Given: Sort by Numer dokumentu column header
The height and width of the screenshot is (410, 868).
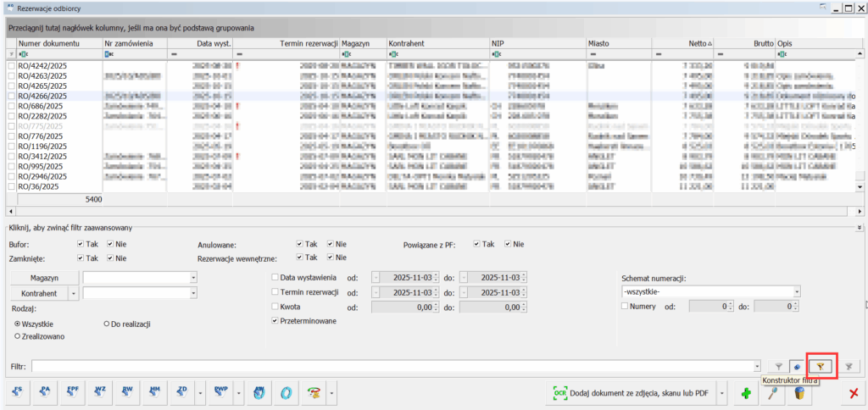Looking at the screenshot, I should pyautogui.click(x=49, y=42).
